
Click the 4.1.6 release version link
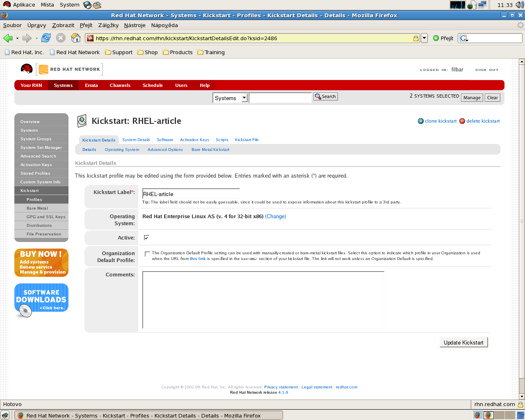point(283,393)
